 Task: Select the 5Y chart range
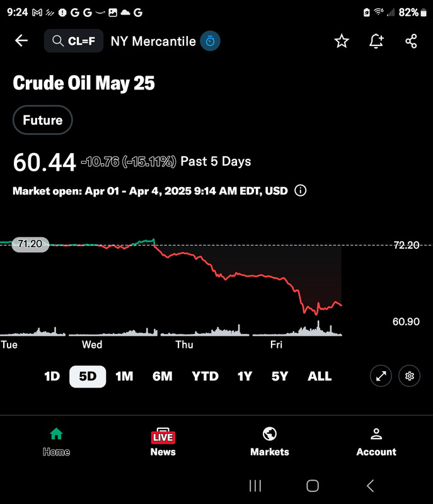(280, 376)
